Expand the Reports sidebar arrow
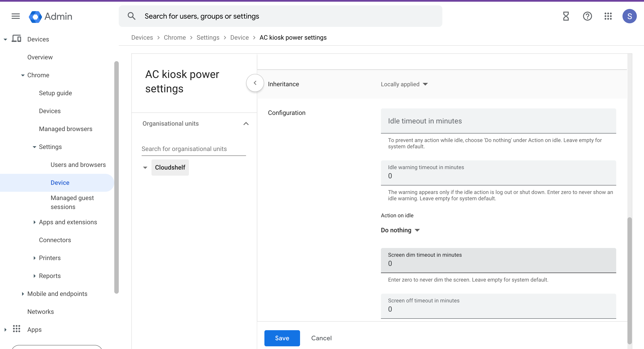This screenshot has height=349, width=644. point(35,276)
